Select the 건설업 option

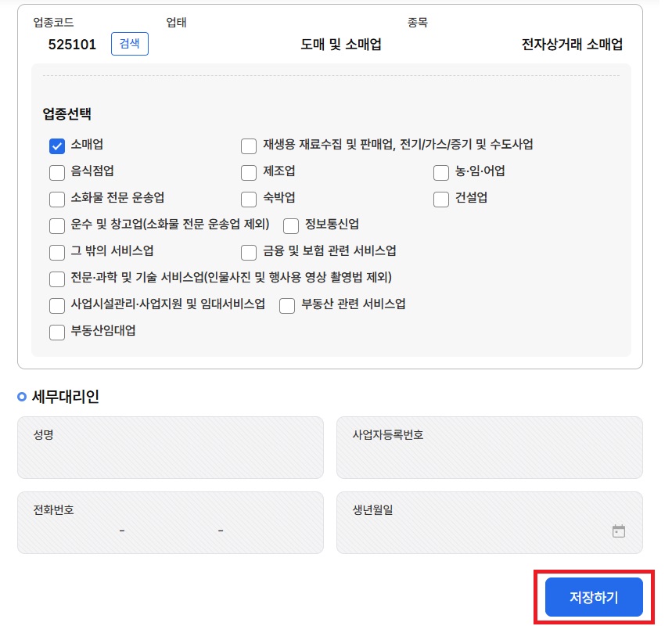pos(441,199)
